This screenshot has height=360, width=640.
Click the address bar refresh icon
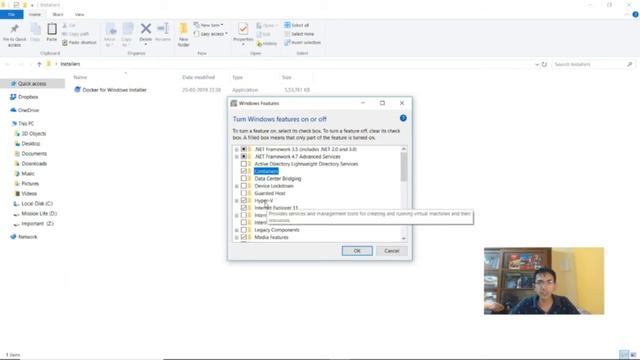coord(544,64)
